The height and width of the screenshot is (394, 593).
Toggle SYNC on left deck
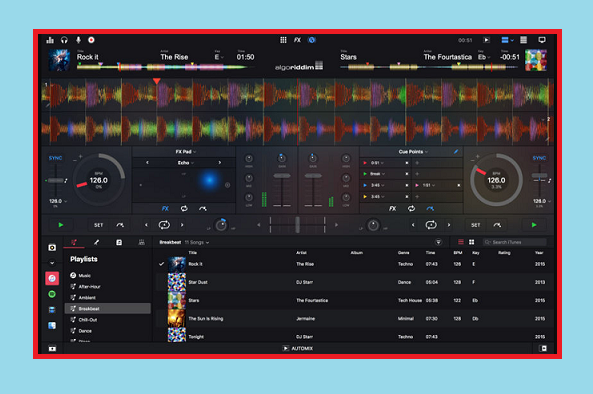click(x=55, y=158)
